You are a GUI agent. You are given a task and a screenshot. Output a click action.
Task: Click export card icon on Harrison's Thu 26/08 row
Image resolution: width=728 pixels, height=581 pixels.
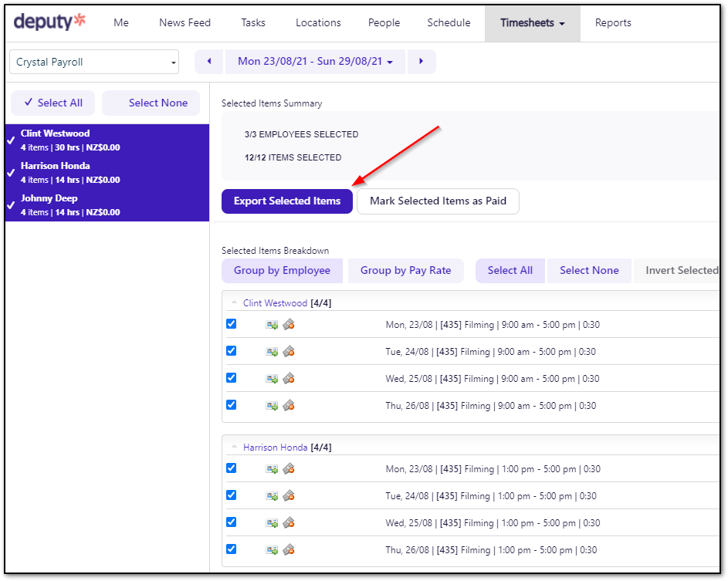pos(272,550)
